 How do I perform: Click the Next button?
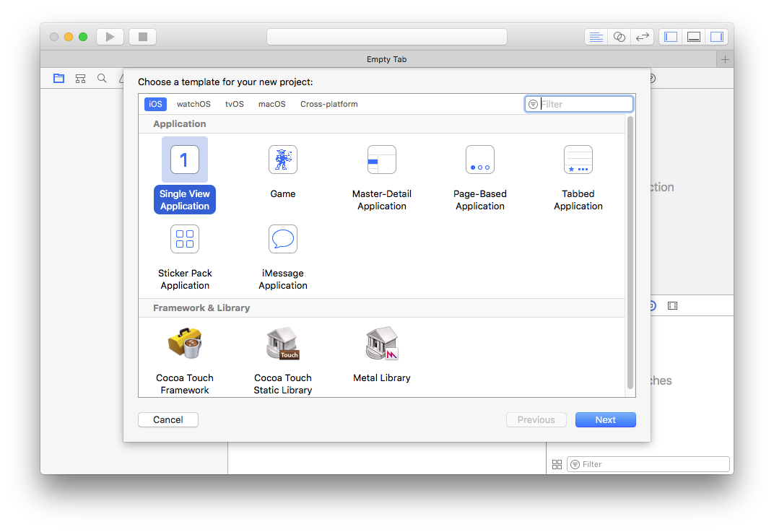(605, 419)
